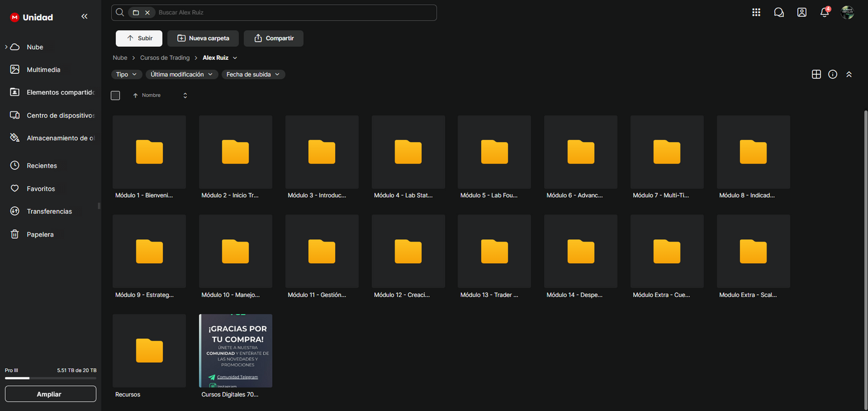868x411 pixels.
Task: Expand the Última modificación filter
Action: click(181, 75)
